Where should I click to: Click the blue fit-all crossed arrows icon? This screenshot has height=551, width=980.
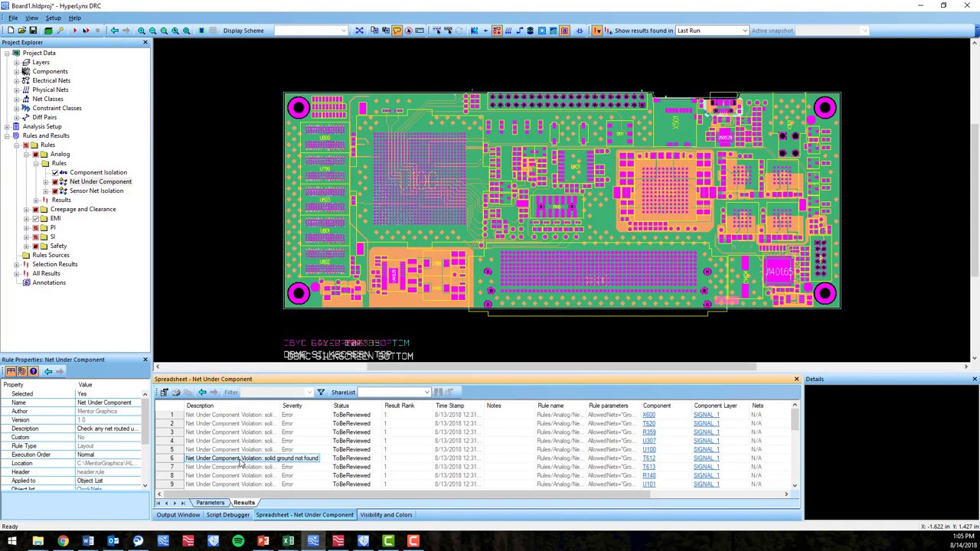(359, 31)
